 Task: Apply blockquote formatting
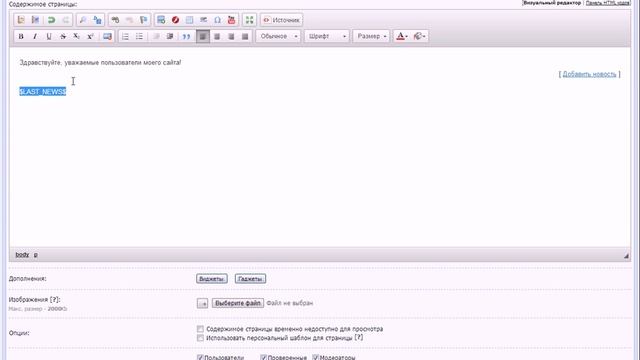pyautogui.click(x=187, y=36)
